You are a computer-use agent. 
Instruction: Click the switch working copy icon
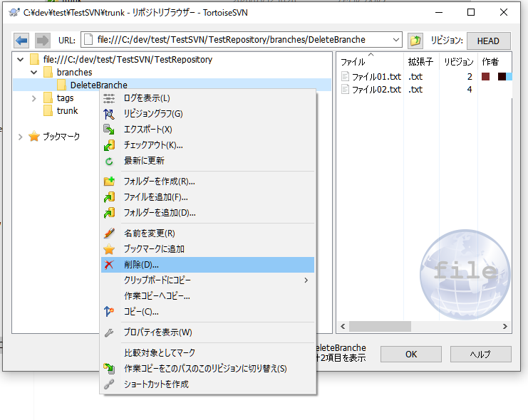pyautogui.click(x=109, y=369)
